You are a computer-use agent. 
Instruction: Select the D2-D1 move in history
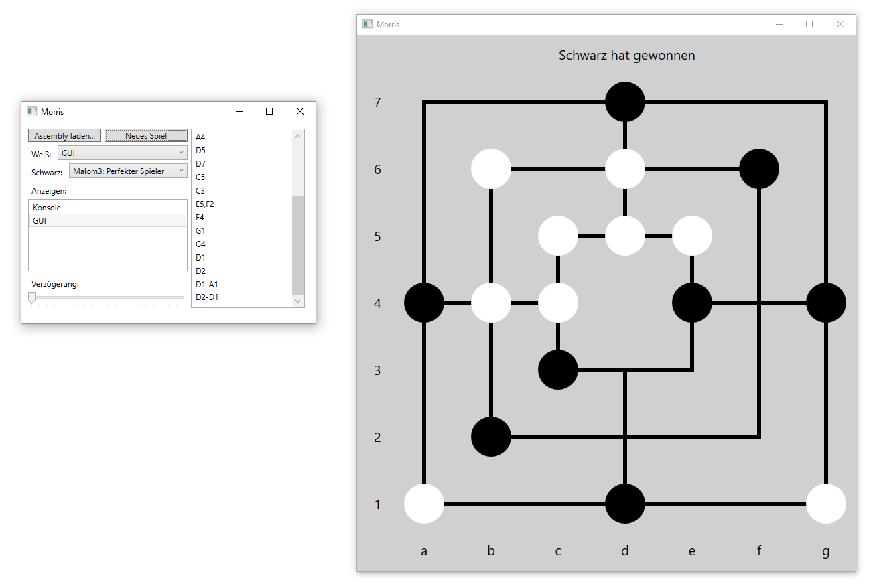pos(207,297)
